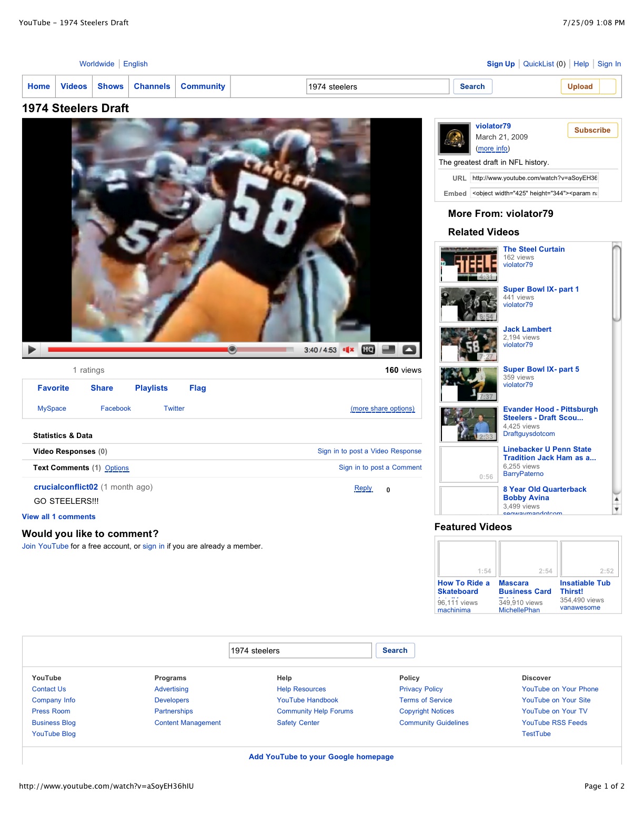Subscribe to violator79
This screenshot has height=834, width=644.
[592, 130]
